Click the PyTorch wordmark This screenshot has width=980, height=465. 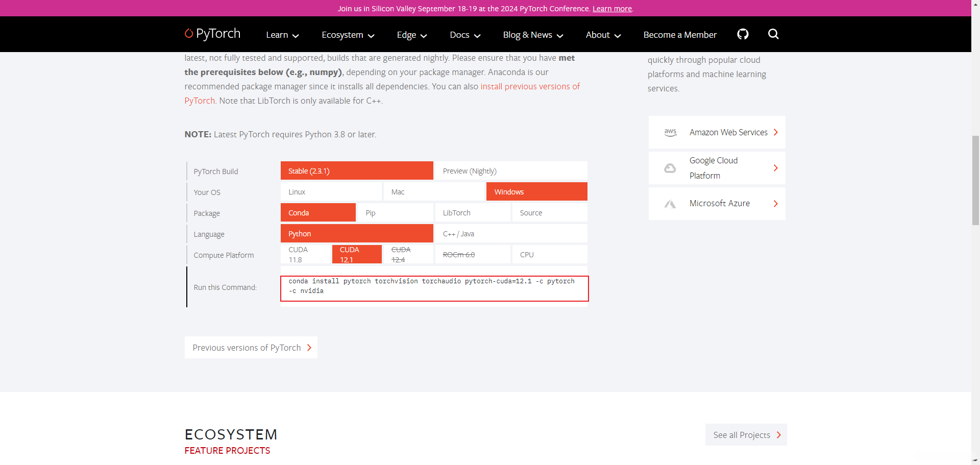click(218, 34)
